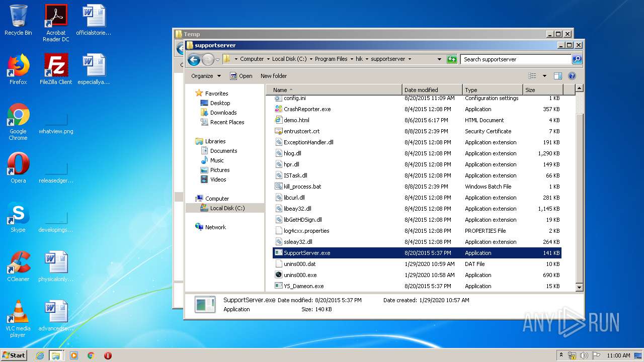Click the Back navigation arrow in Explorer
644x362 pixels.
(194, 60)
